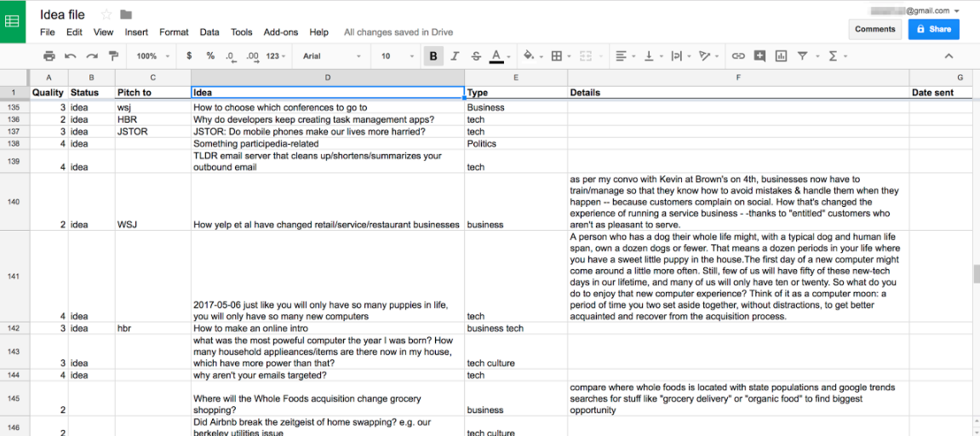Open the Arial font dropdown

332,56
